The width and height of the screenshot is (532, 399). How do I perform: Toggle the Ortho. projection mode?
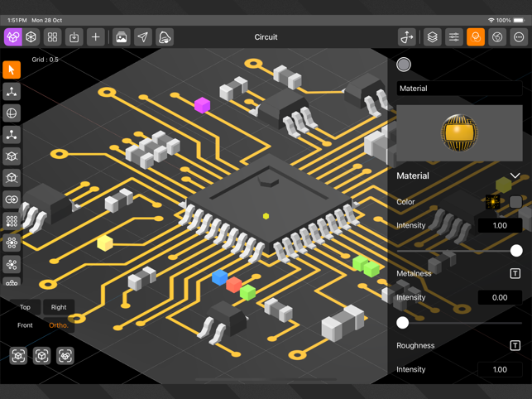[x=59, y=325]
